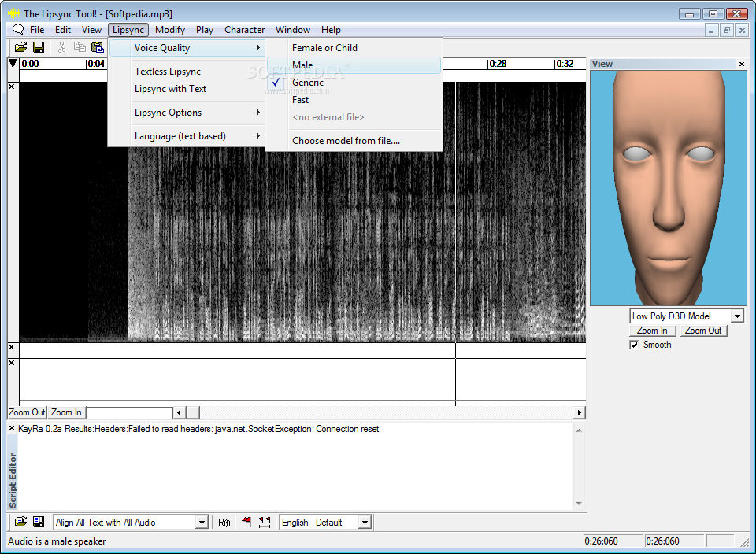Viewport: 756px width, 554px height.
Task: Expand the Language (text based) submenu
Action: click(187, 136)
